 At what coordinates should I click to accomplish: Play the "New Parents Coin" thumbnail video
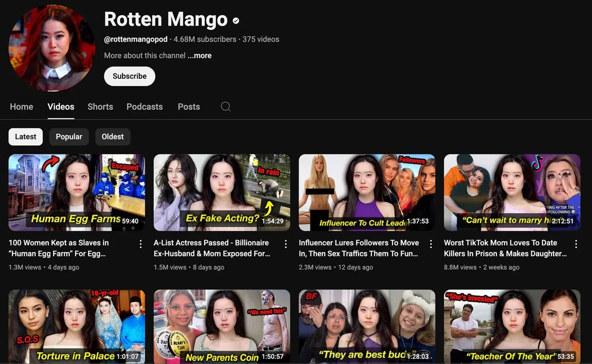click(222, 326)
